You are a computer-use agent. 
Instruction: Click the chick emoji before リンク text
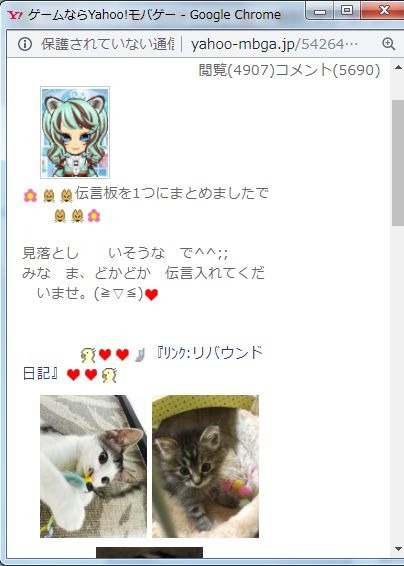pos(88,355)
